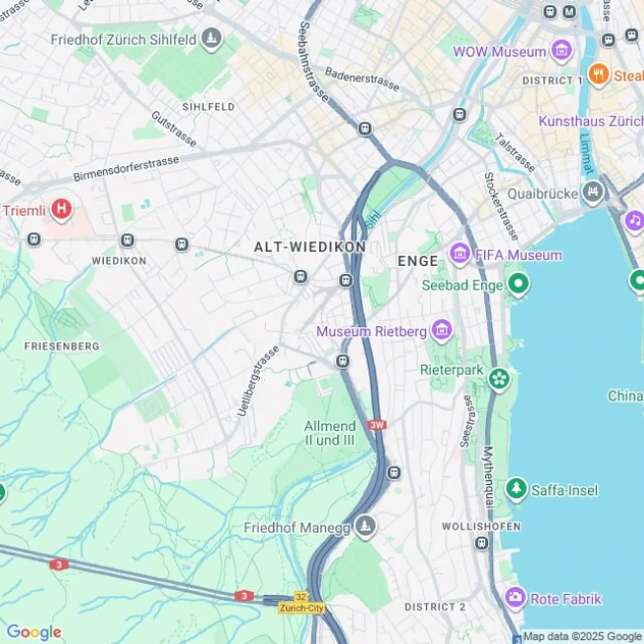The height and width of the screenshot is (644, 644).
Task: Click the Zürich-City exit 32 sign
Action: (x=301, y=603)
